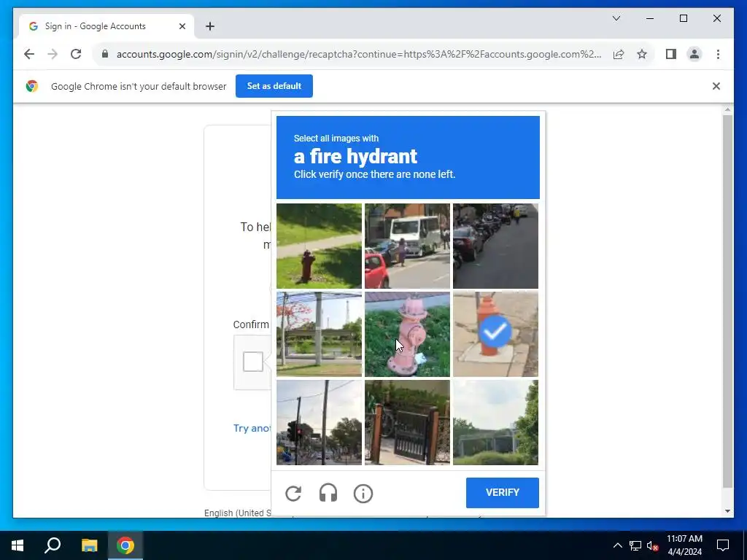
Task: Close the 'Sign in - Google Accounts' tab
Action: pos(182,26)
